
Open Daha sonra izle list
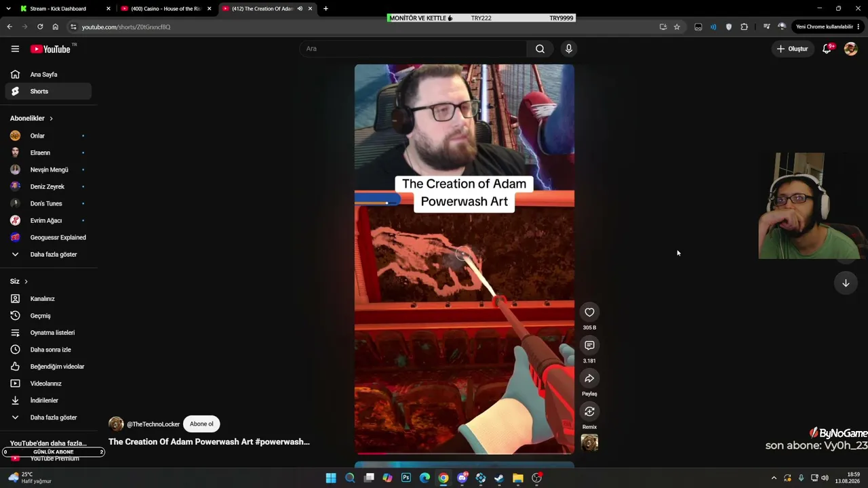pos(47,350)
